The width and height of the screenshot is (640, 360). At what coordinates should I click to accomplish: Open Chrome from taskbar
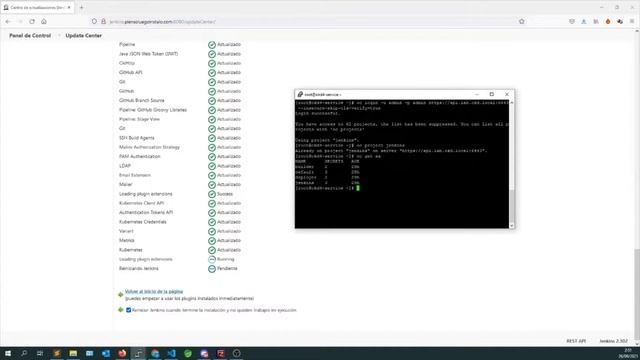coord(155,353)
